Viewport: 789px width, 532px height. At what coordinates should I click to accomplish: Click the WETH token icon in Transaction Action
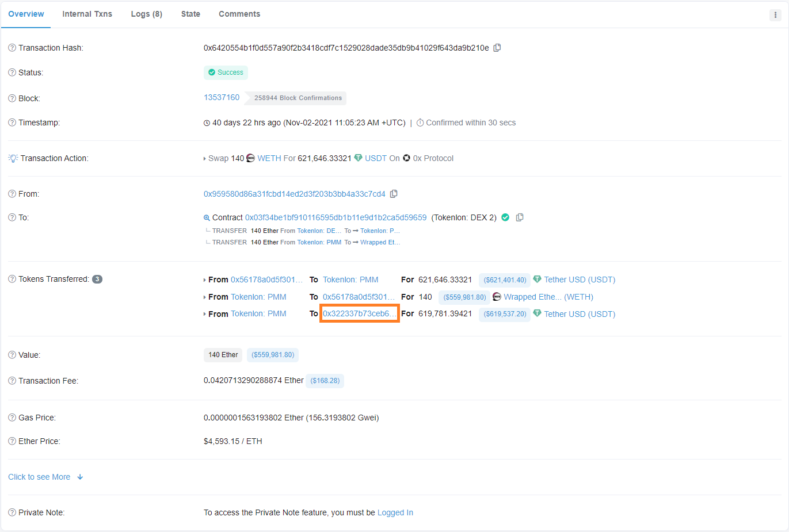point(251,158)
